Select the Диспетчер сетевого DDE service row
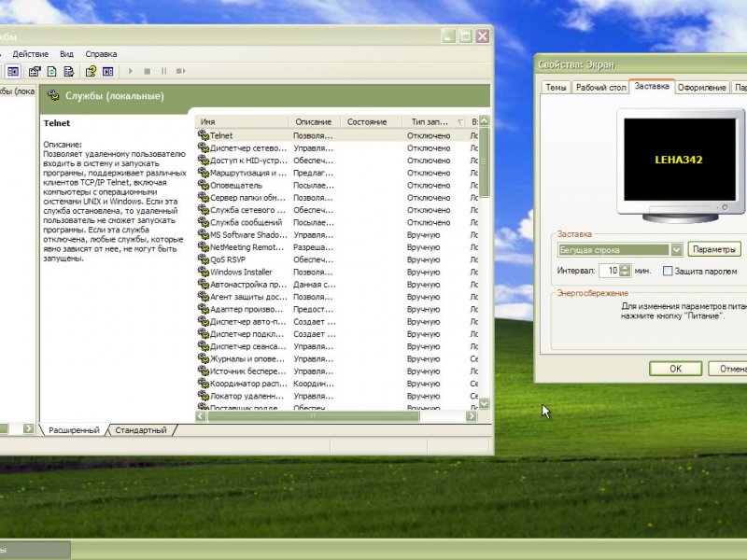Screen dimensions: 747x560 pos(337,147)
